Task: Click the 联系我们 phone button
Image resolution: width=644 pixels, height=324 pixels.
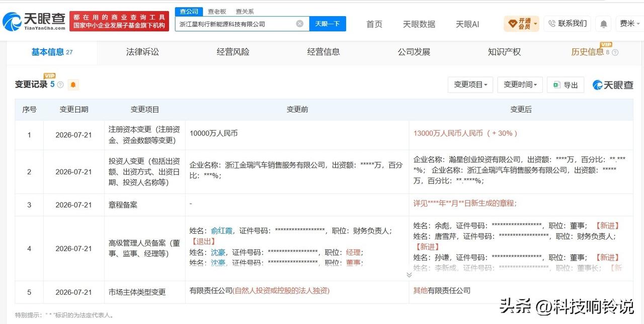Action: (568, 23)
